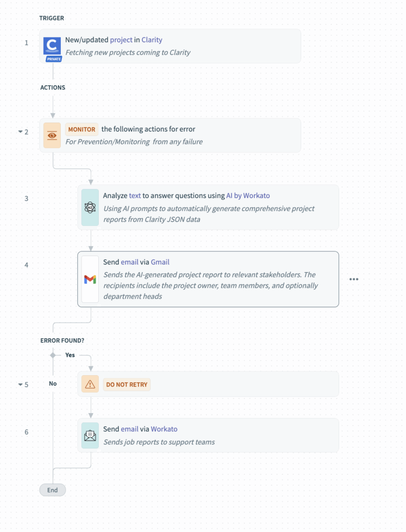
Task: Click the warning triangle icon in step 5
Action: [90, 384]
